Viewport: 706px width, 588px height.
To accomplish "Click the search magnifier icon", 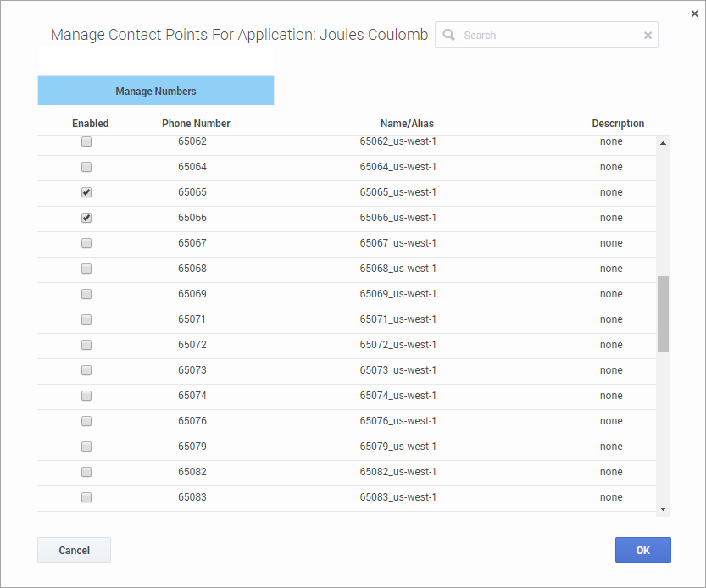I will tap(449, 35).
